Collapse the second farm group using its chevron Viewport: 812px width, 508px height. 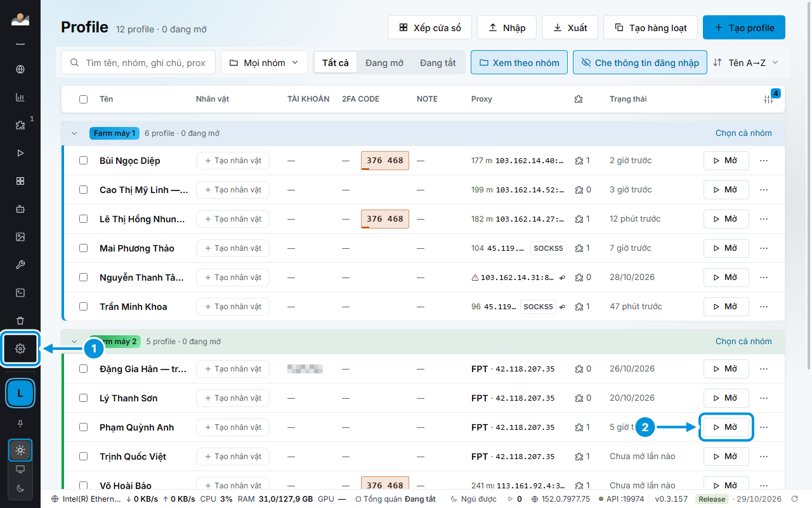74,342
